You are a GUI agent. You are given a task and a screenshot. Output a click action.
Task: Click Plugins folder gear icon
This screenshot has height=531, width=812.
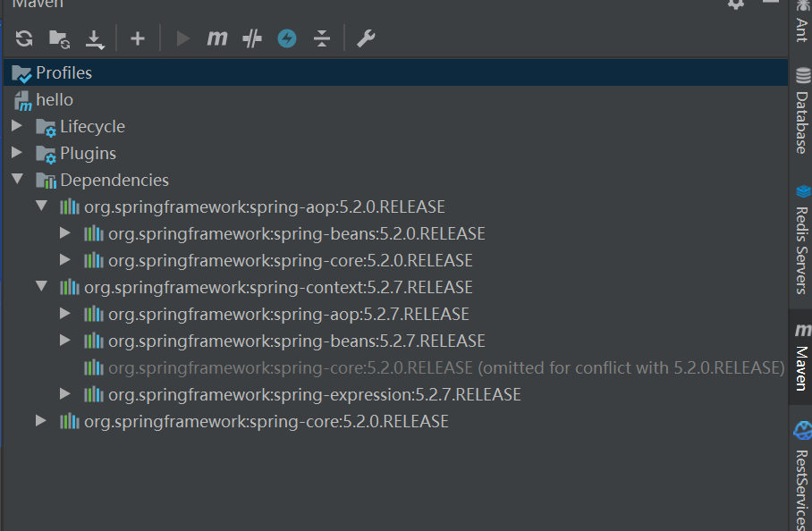click(x=46, y=155)
